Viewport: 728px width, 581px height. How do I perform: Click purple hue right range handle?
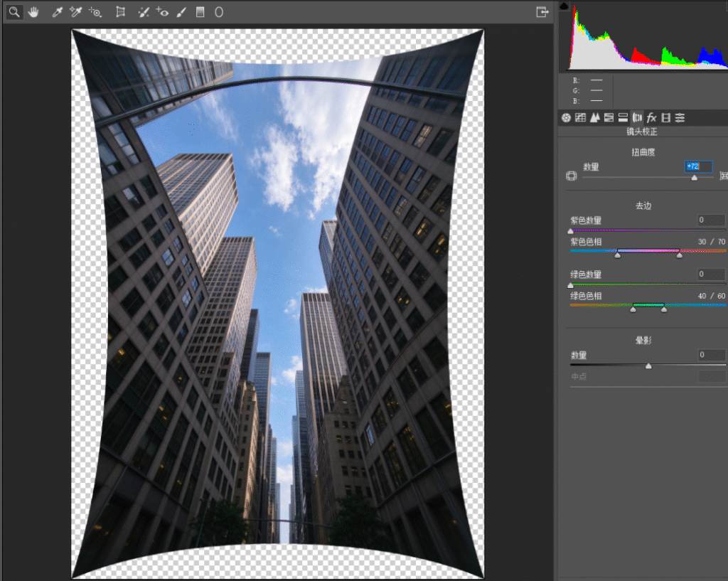[679, 255]
